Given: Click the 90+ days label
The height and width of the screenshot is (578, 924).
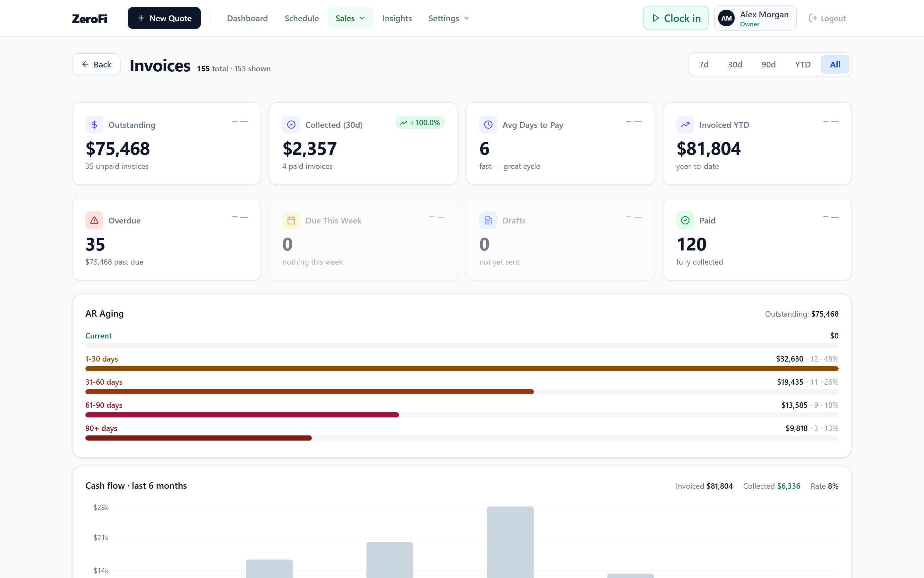Looking at the screenshot, I should 101,428.
